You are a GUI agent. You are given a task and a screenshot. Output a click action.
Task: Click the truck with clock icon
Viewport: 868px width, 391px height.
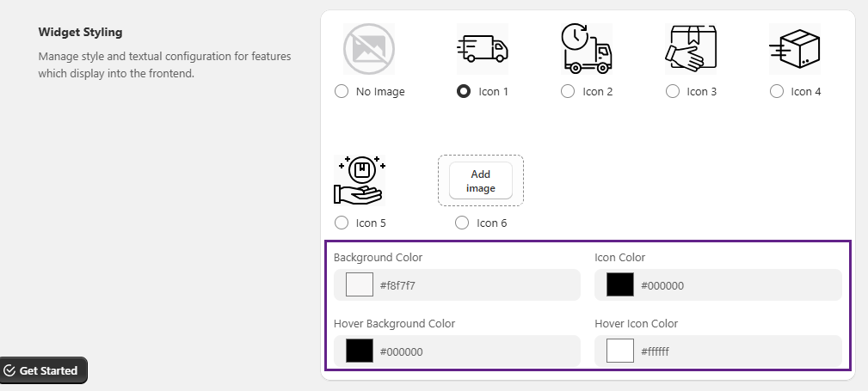(586, 49)
